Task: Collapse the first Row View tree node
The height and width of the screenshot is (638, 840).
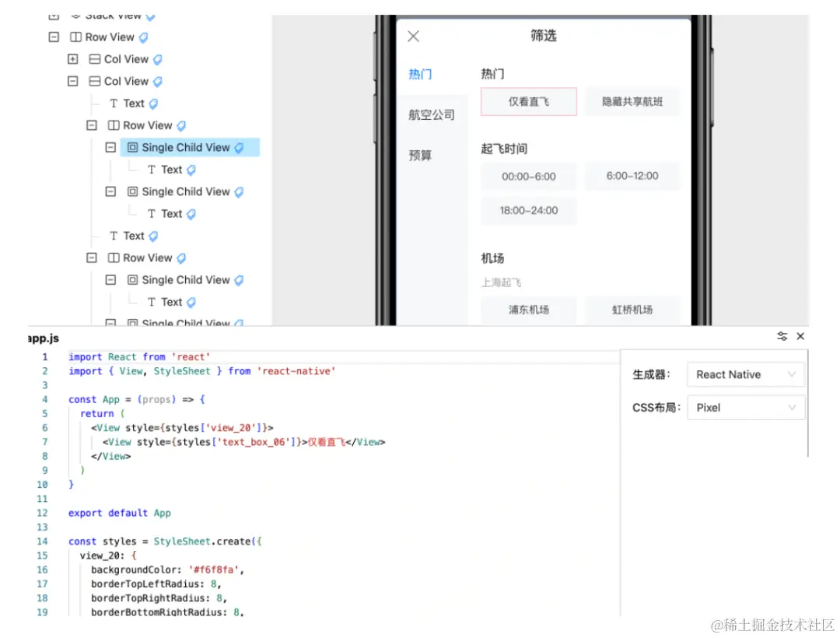Action: tap(52, 37)
